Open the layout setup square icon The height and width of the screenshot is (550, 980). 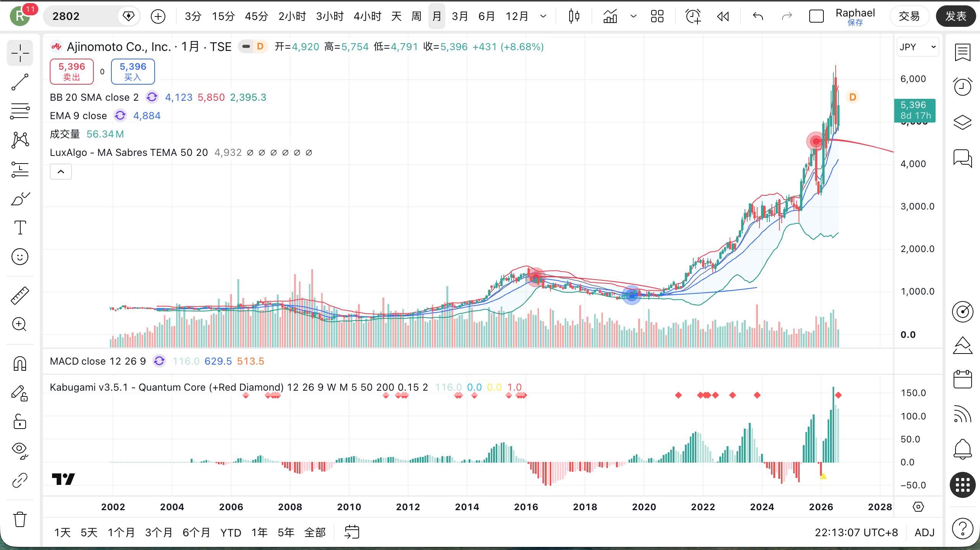816,16
